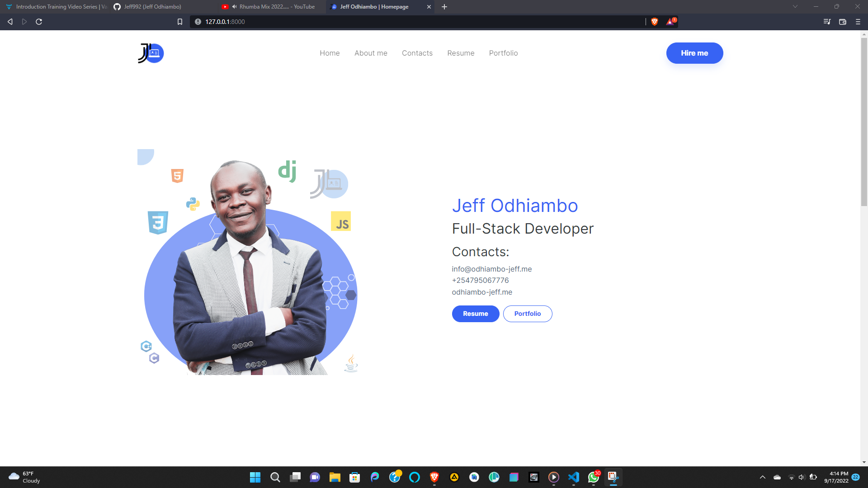Viewport: 868px width, 488px height.
Task: Launch Visual Studio Code from the taskbar
Action: [573, 478]
